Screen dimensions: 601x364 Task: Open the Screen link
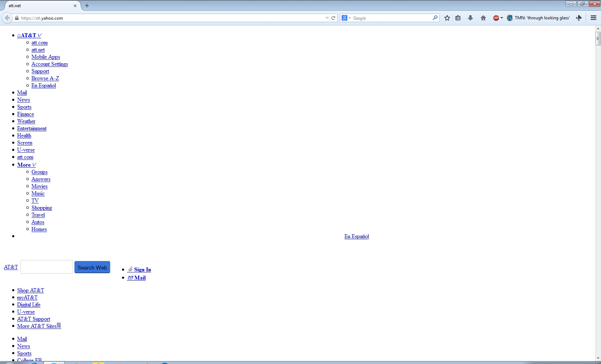[25, 143]
